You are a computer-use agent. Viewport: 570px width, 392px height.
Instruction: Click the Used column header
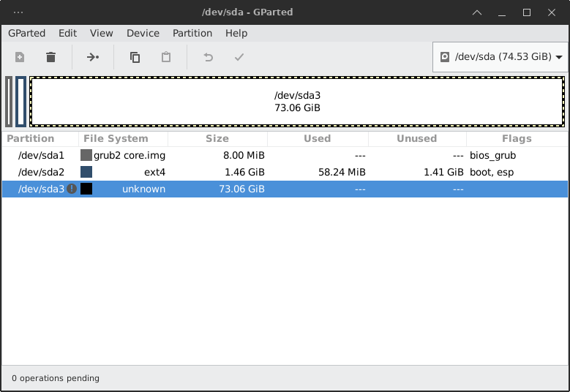318,138
